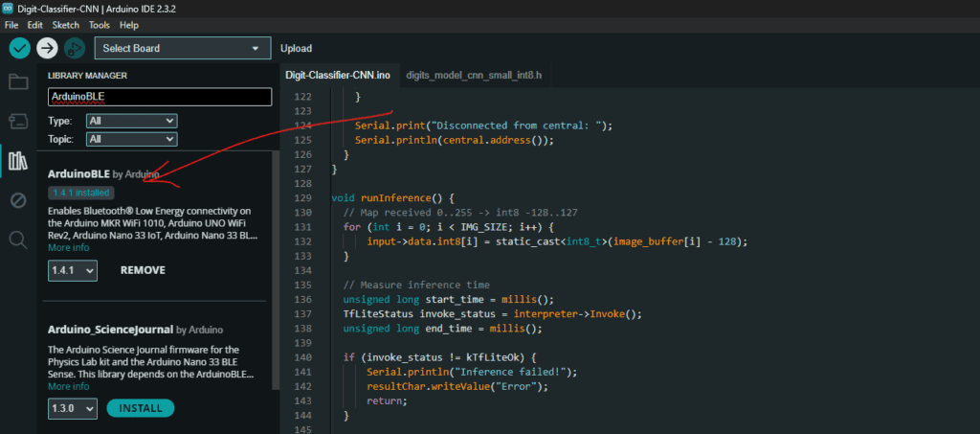Open the Sketch menu
Image resolution: width=980 pixels, height=434 pixels.
[x=66, y=25]
